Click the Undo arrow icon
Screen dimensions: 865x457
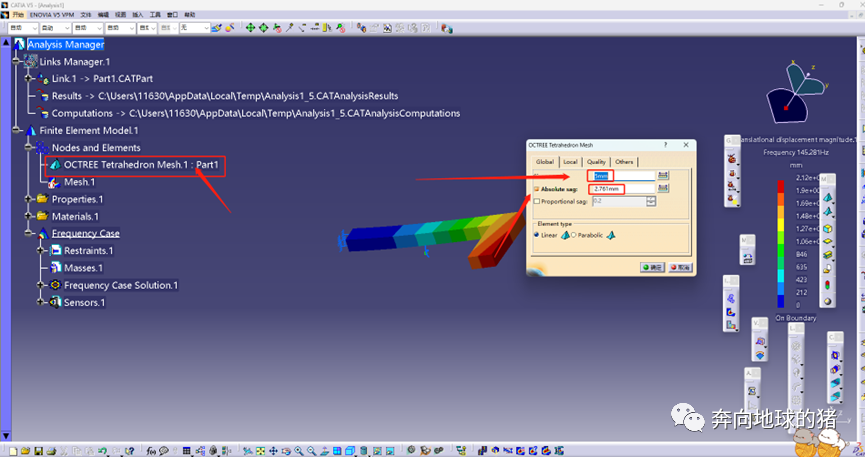coord(102,451)
